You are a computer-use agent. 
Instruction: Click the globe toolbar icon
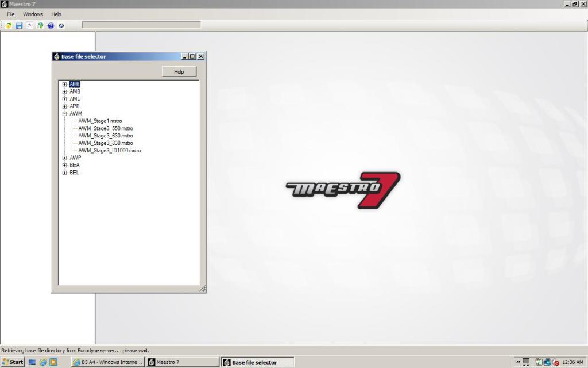point(40,25)
